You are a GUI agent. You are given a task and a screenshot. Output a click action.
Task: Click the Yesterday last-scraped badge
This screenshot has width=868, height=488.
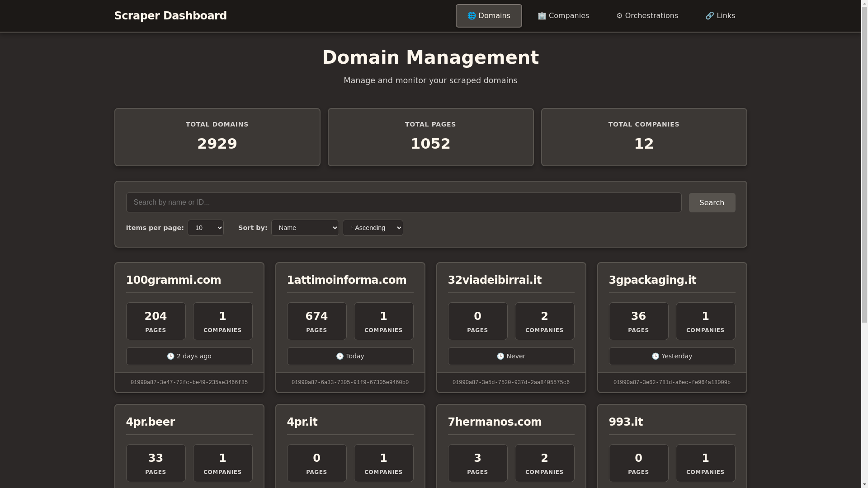coord(672,356)
